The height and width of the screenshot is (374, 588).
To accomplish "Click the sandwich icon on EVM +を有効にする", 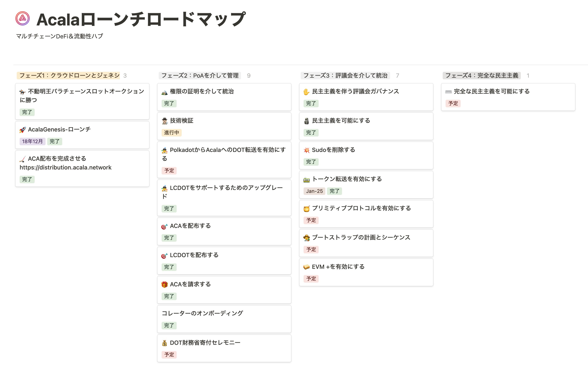I will [x=307, y=267].
